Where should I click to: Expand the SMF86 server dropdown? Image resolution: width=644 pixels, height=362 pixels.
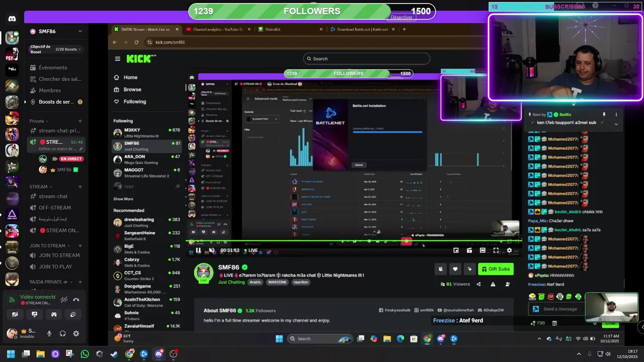79,31
